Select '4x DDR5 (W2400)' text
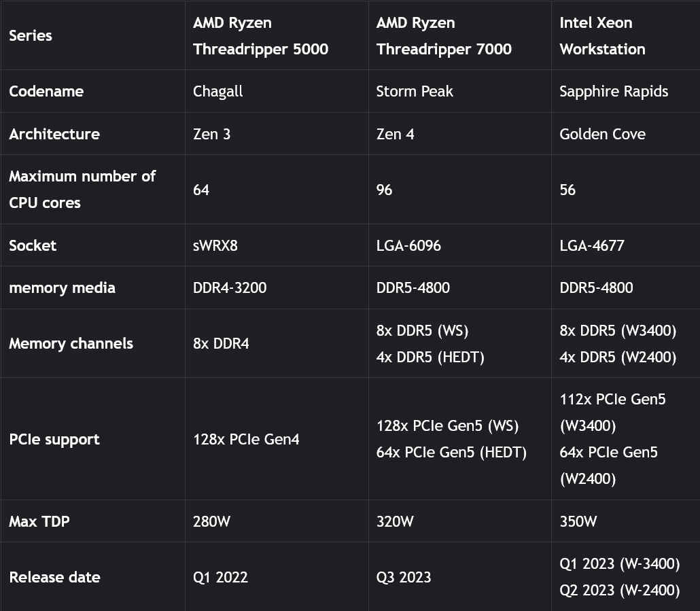This screenshot has width=700, height=611. coord(618,357)
